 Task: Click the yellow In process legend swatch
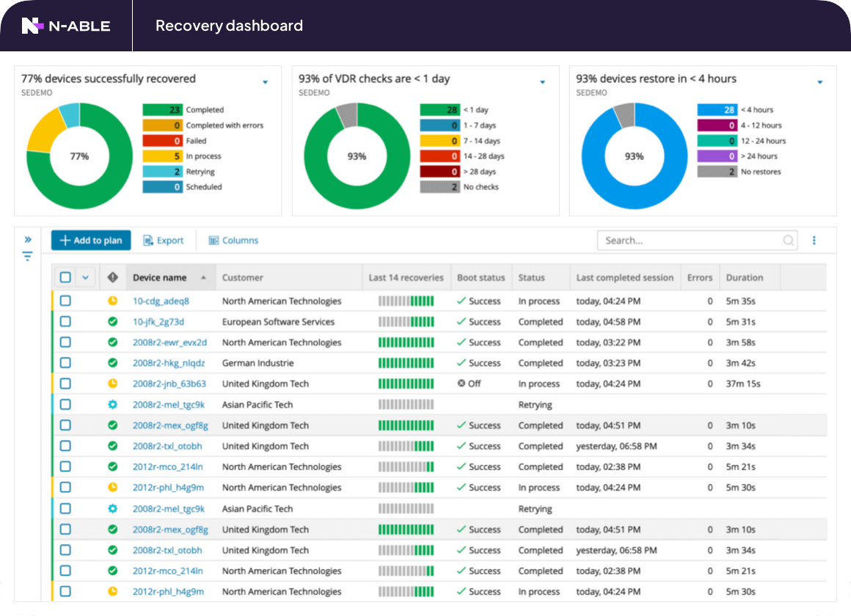tap(162, 156)
